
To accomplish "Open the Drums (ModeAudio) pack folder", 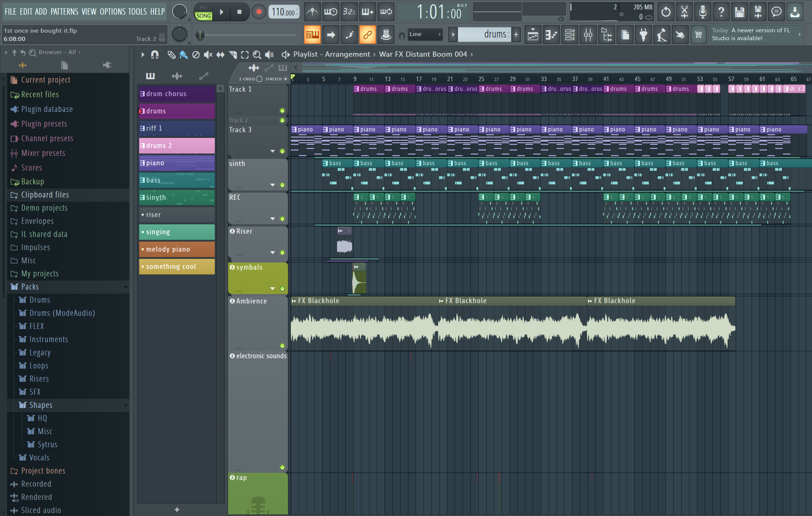I will click(62, 313).
